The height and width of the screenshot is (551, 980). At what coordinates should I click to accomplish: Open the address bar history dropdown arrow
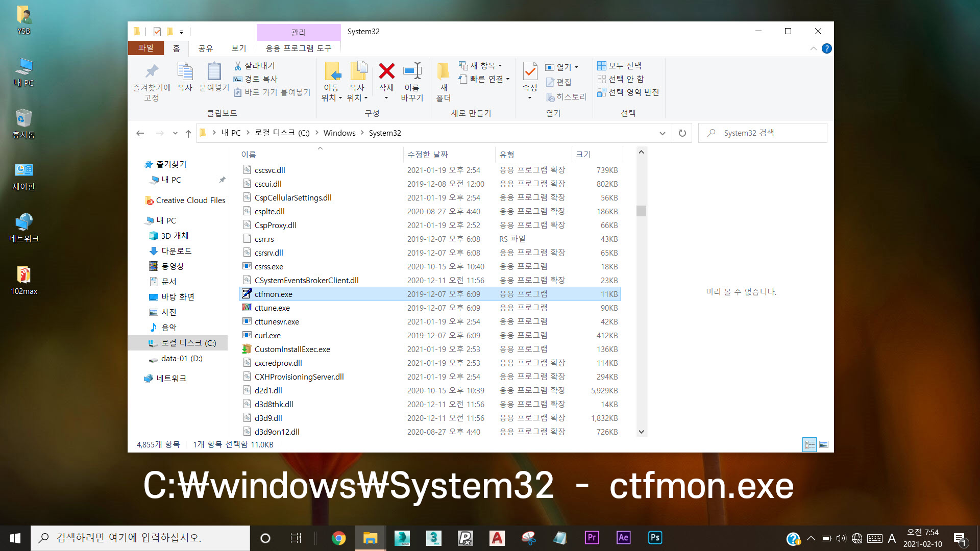click(x=663, y=133)
